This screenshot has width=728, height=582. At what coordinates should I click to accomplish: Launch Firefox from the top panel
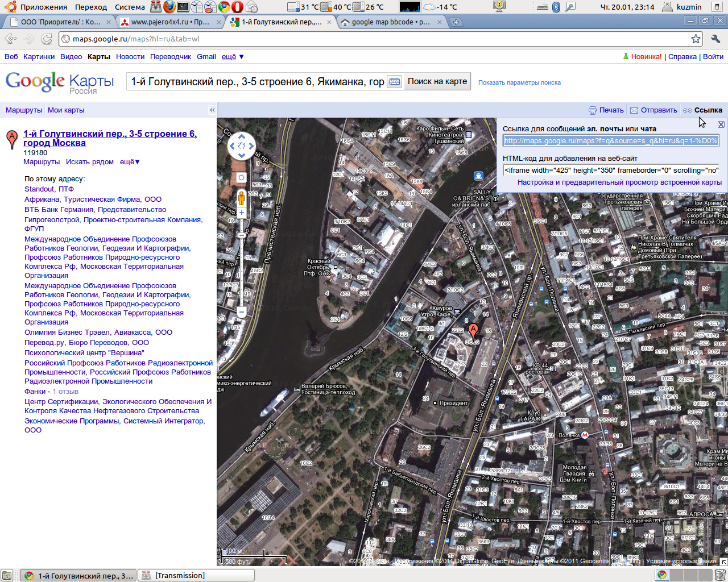[169, 7]
